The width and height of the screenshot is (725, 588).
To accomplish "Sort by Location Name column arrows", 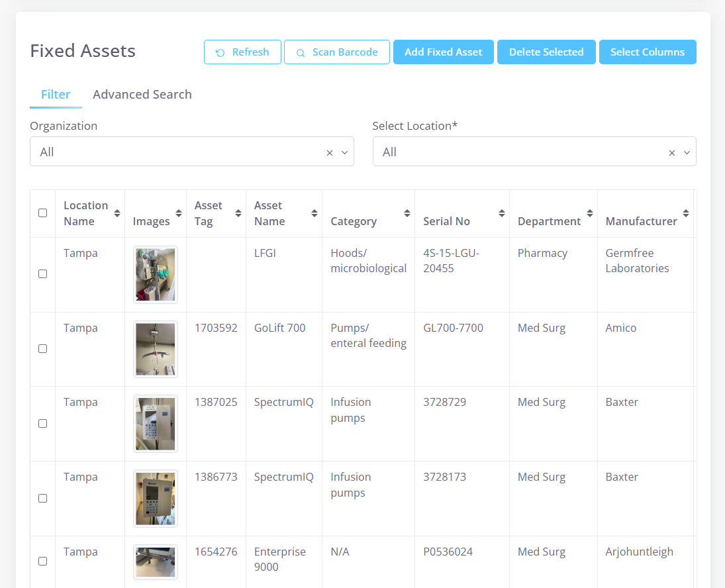I will coord(117,213).
